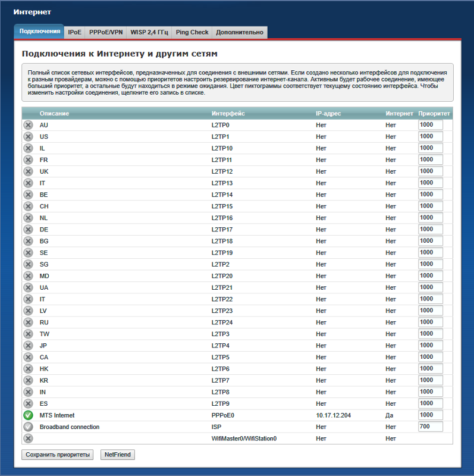Click the status icon of TW connection

click(x=28, y=334)
